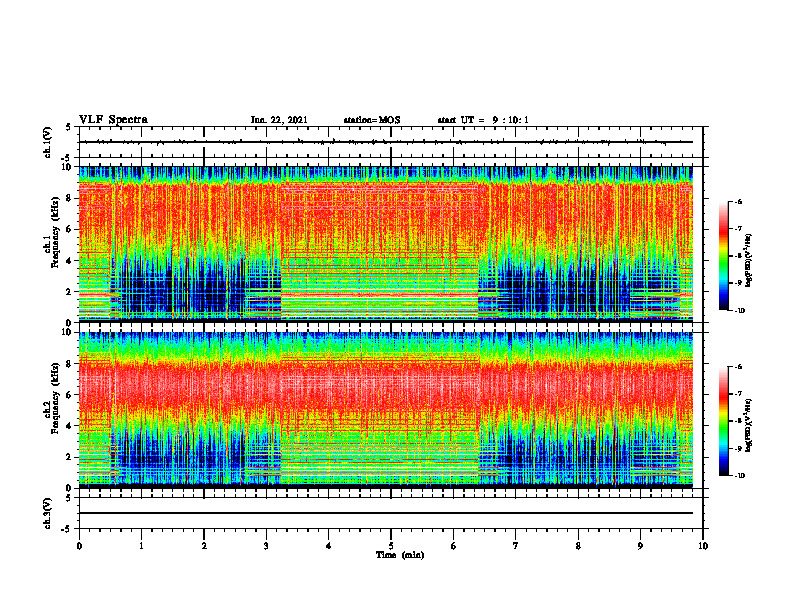Select the date text 'Jan. 22, 2021'
This screenshot has width=792, height=612.
pyautogui.click(x=279, y=120)
